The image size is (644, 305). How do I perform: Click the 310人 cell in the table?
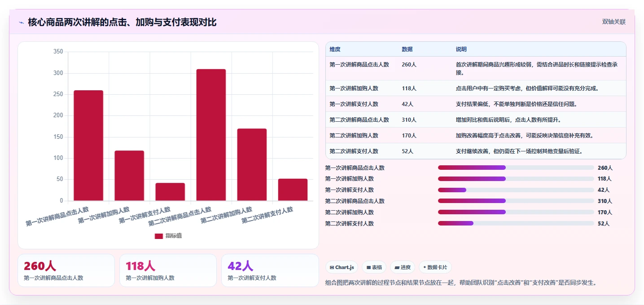[409, 120]
